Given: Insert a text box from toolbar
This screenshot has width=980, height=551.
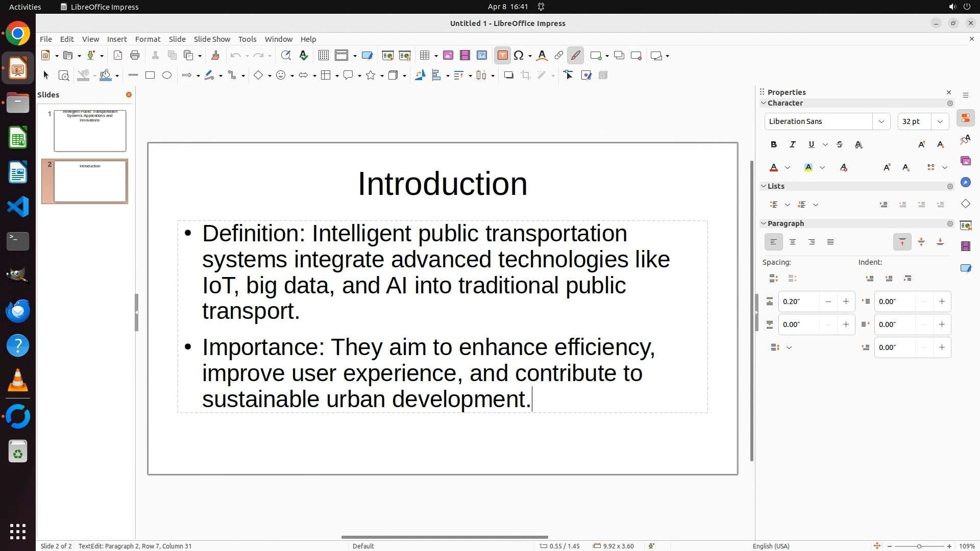Looking at the screenshot, I should (x=502, y=56).
